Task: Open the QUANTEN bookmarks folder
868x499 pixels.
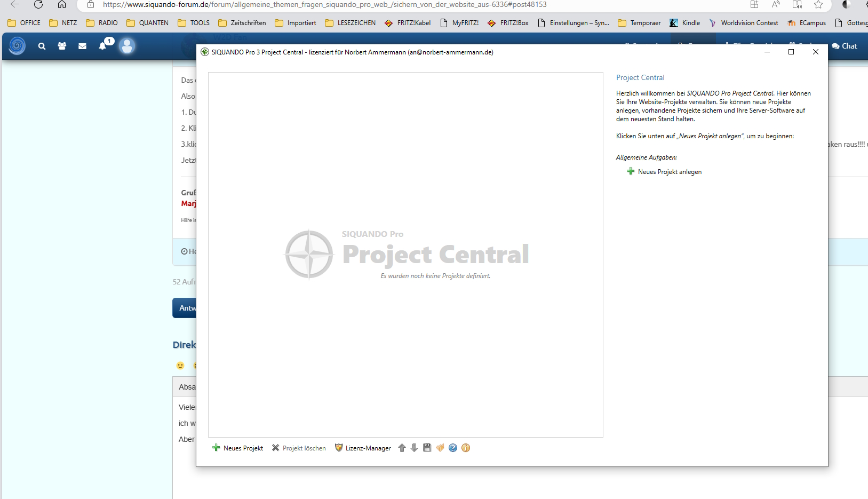Action: point(148,23)
